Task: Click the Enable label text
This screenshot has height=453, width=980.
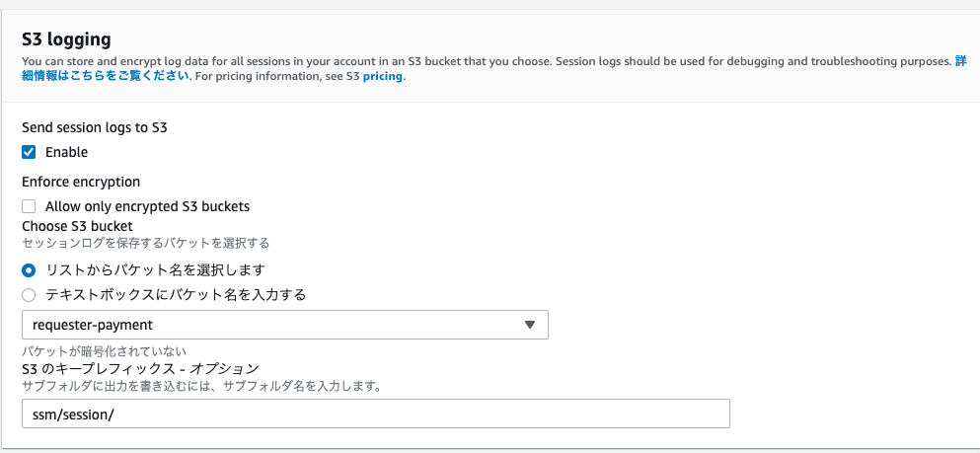Action: coord(66,152)
